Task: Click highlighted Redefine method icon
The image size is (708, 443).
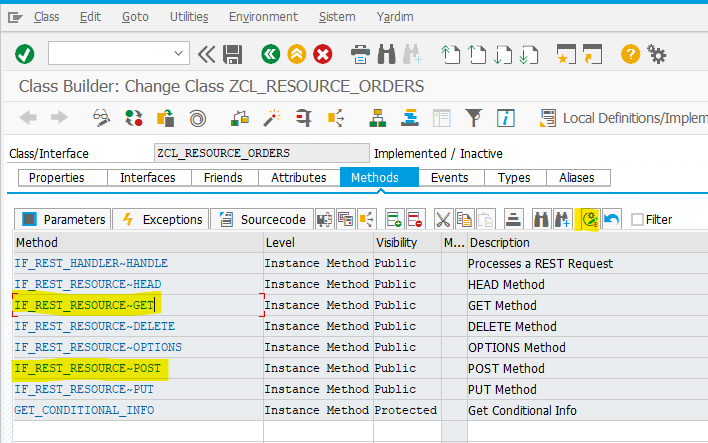Action: 589,219
